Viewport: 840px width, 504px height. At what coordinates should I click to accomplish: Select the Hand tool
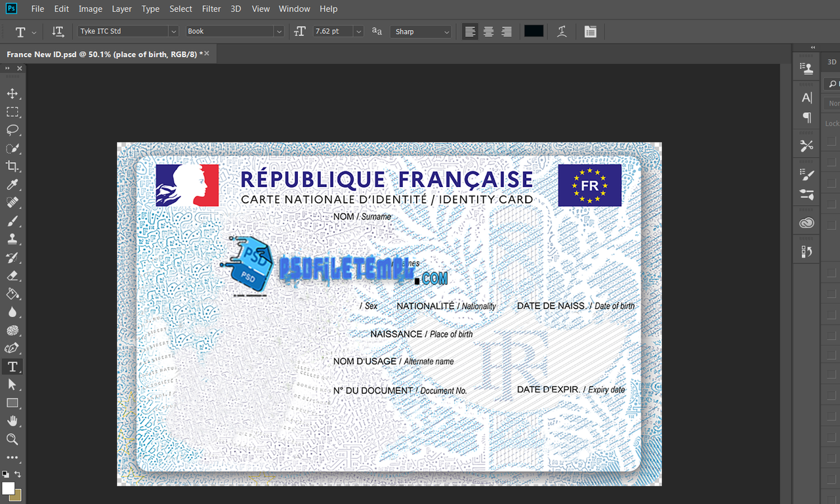(12, 421)
